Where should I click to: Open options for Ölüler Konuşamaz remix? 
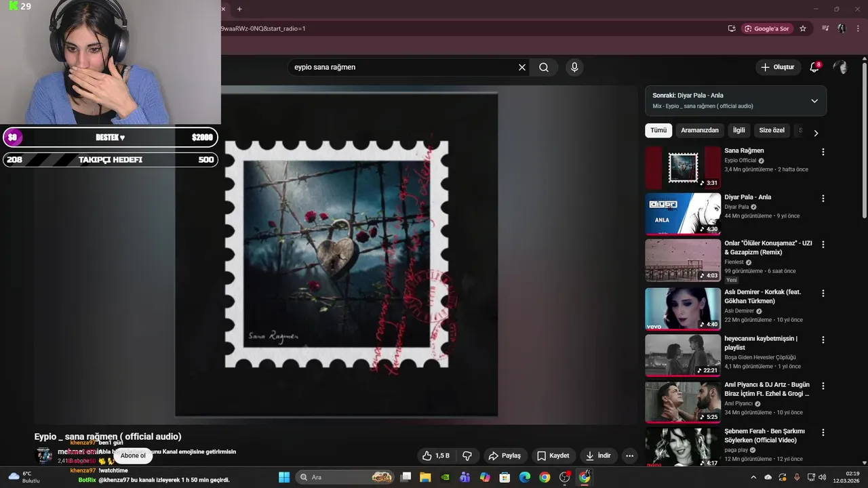(823, 245)
